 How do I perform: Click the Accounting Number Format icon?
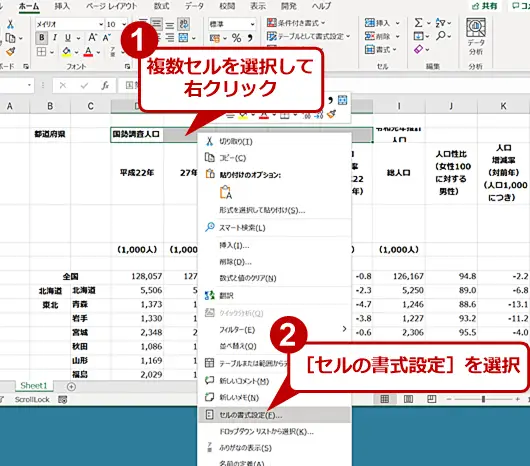tap(215, 38)
